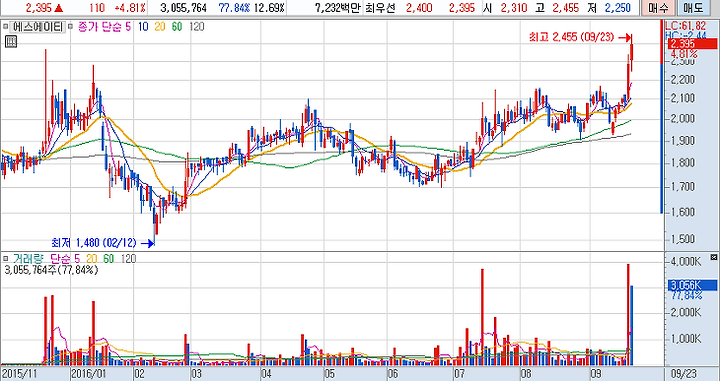The height and width of the screenshot is (381, 720).
Task: Click the 최우선 label in top bar
Action: pos(380,8)
